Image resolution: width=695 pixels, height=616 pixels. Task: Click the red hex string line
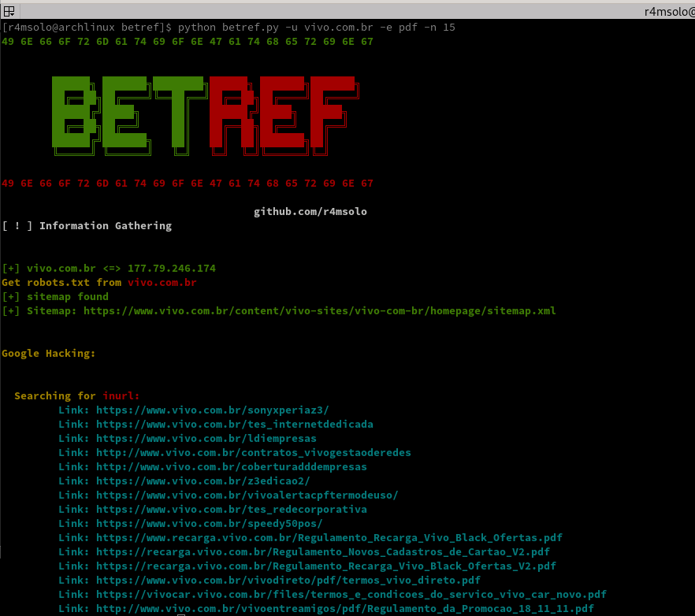[188, 184]
